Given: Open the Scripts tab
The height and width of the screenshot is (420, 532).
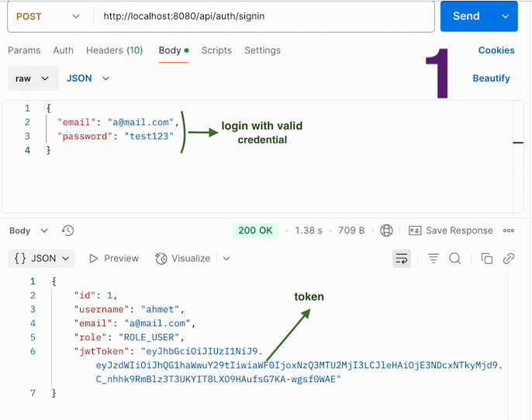Looking at the screenshot, I should point(216,50).
